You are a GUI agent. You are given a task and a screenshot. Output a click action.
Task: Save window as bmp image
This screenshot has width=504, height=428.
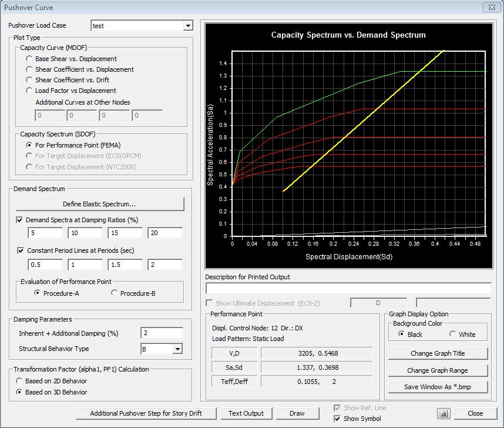pos(438,386)
